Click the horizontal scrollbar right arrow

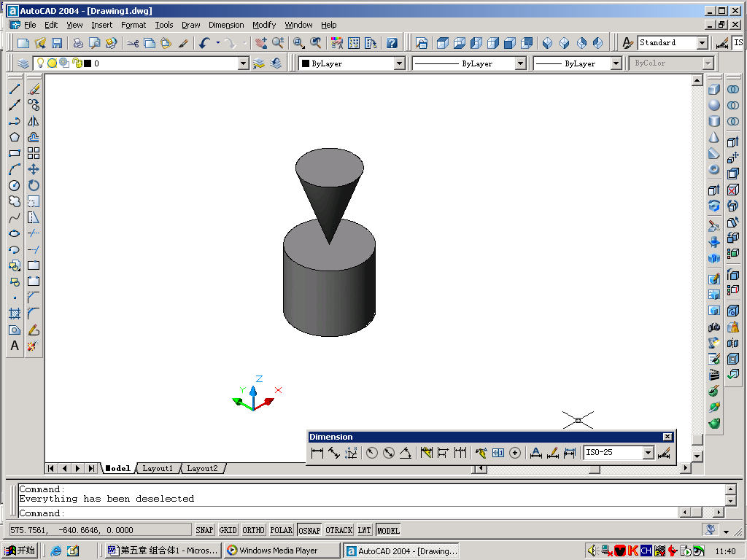click(686, 469)
